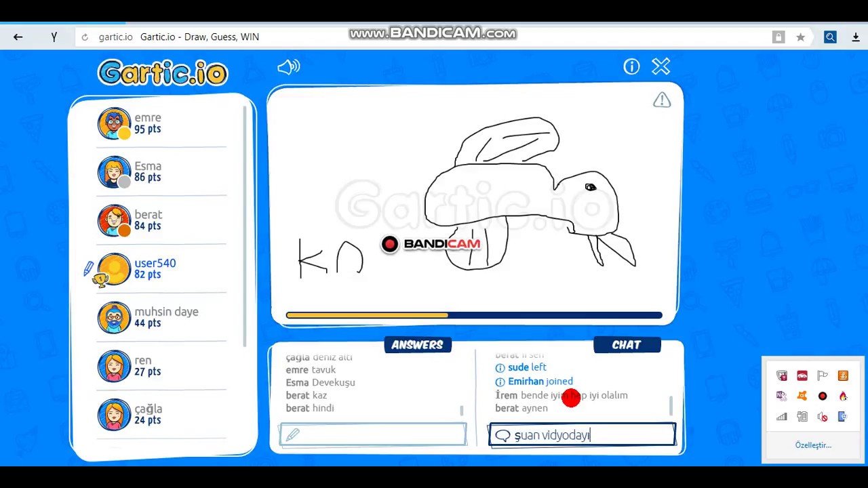Click Esma's player avatar
868x488 pixels.
113,172
